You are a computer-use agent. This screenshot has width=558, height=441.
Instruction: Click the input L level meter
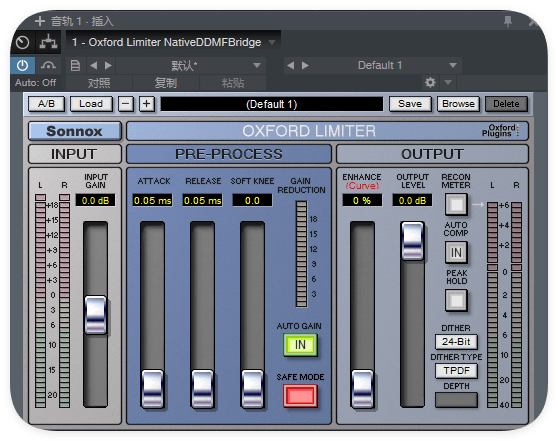tap(40, 301)
